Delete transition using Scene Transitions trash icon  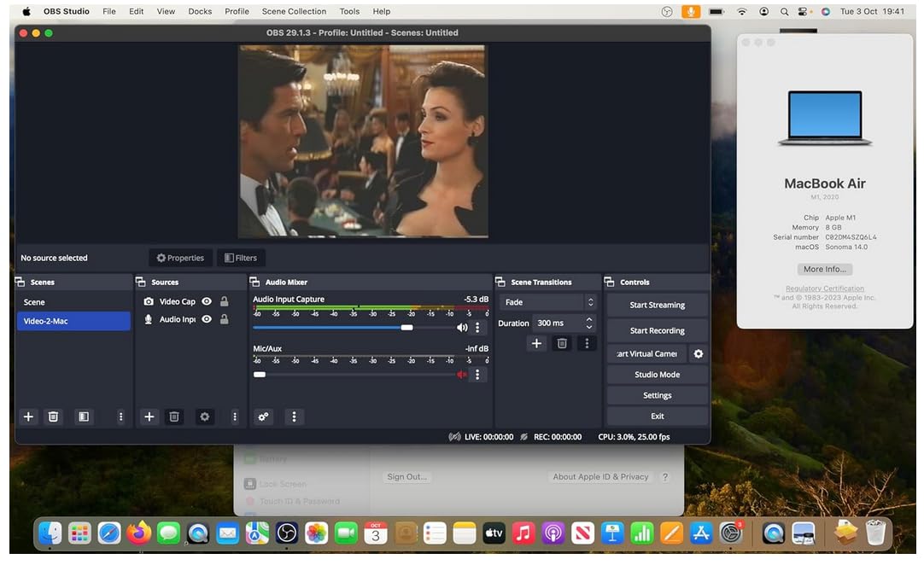point(562,343)
